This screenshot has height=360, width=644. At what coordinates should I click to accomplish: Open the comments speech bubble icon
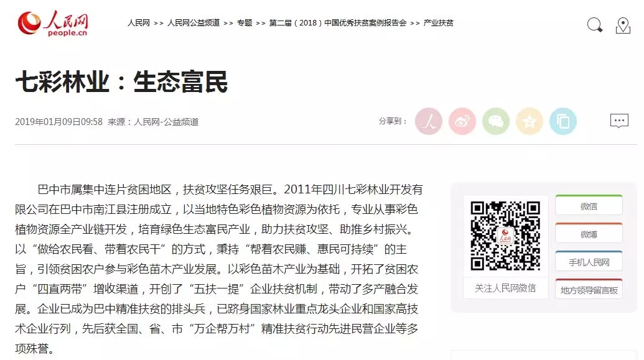(x=619, y=121)
